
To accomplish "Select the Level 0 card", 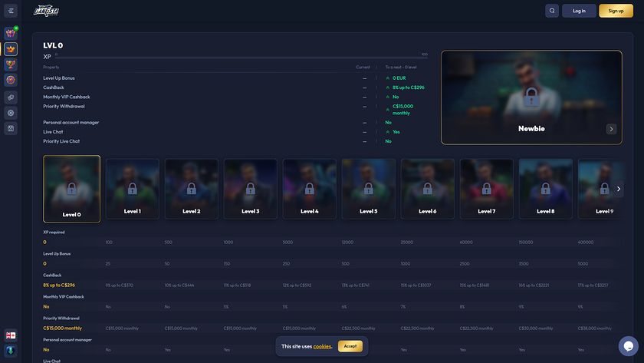I will 71,189.
